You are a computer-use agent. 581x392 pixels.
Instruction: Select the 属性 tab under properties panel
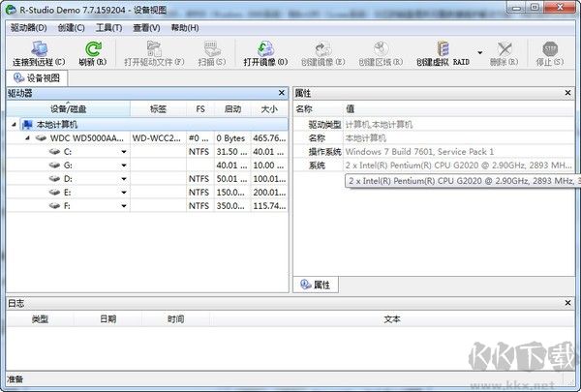[x=316, y=285]
